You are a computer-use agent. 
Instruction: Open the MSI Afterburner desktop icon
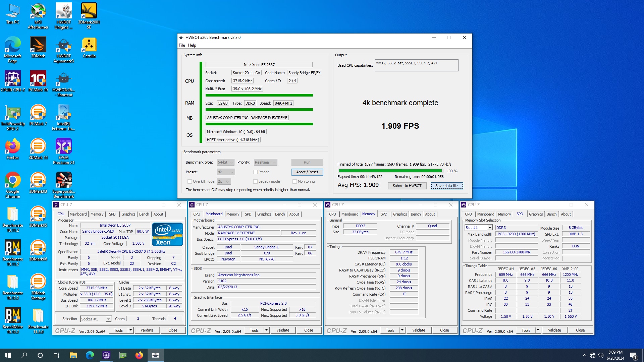pos(38,16)
